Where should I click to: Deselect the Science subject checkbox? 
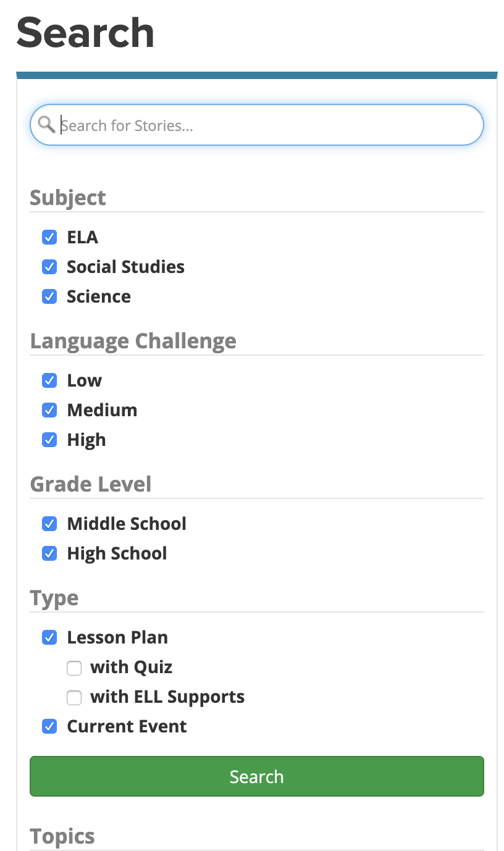[49, 296]
